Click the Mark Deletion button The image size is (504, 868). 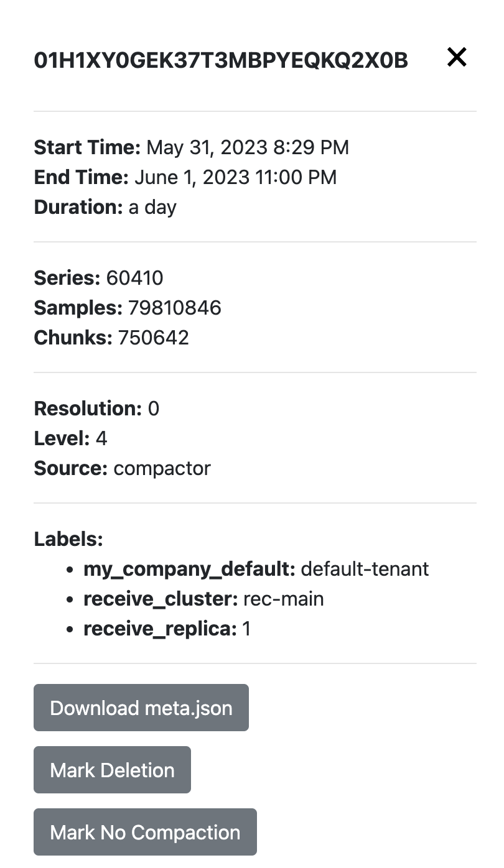click(x=112, y=769)
